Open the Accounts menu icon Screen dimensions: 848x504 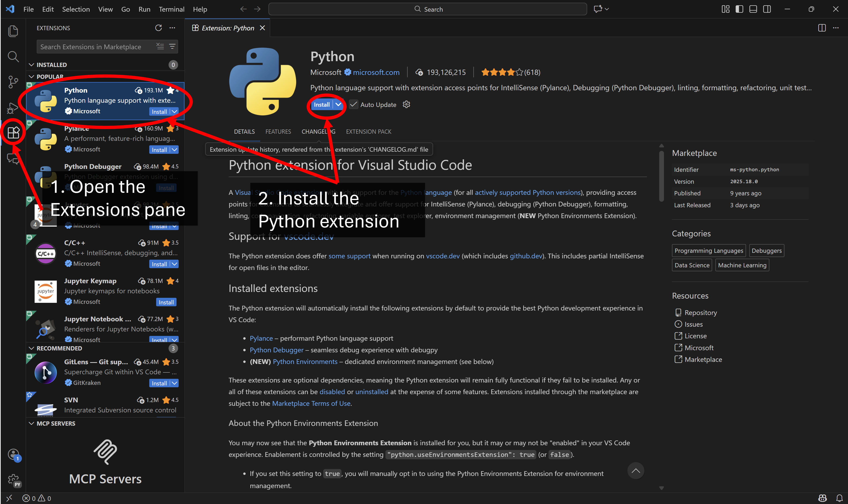(x=13, y=454)
